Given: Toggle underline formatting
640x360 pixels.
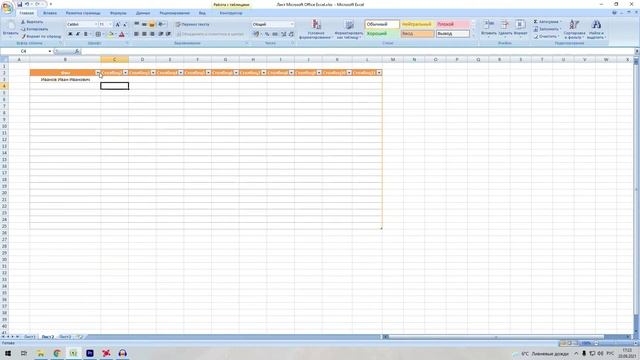Looking at the screenshot, I should pyautogui.click(x=86, y=34).
